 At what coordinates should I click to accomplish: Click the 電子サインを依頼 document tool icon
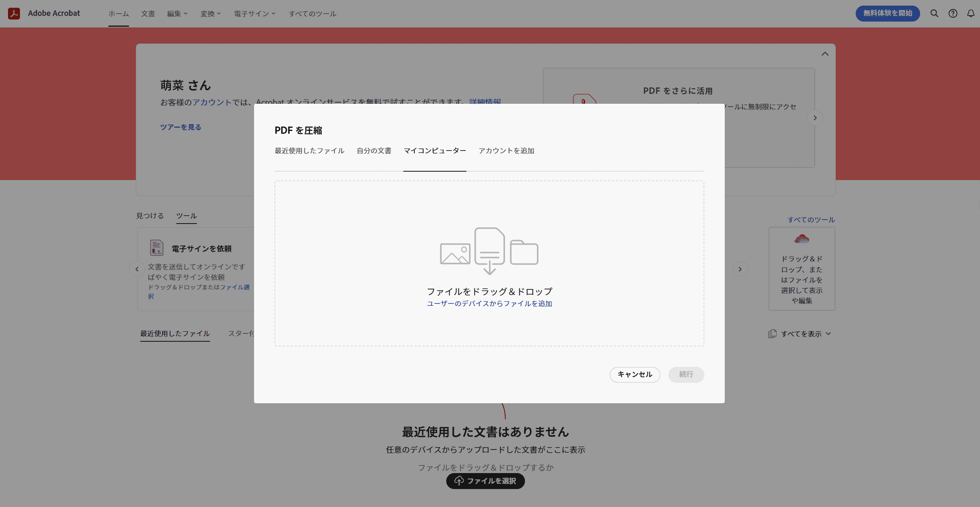pyautogui.click(x=156, y=248)
